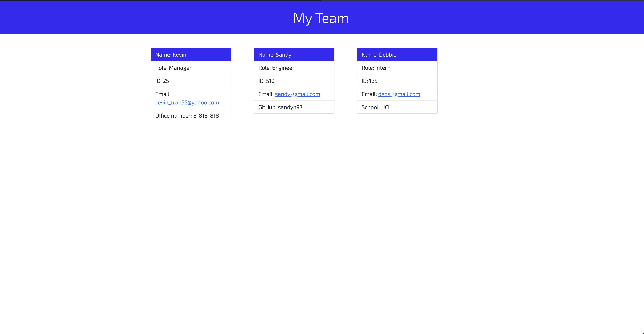Open the kevin_tran95@yahoo.com email link
644x334 pixels.
click(187, 102)
